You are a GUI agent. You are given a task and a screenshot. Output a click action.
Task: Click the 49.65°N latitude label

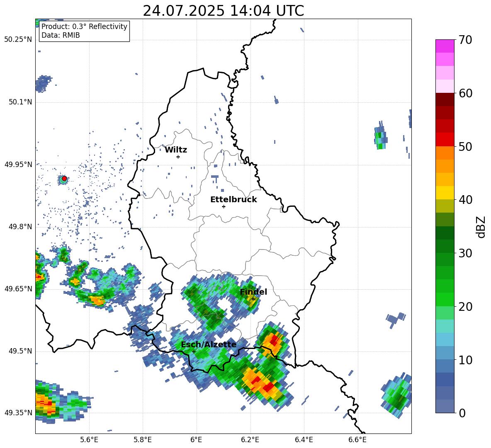(x=18, y=288)
